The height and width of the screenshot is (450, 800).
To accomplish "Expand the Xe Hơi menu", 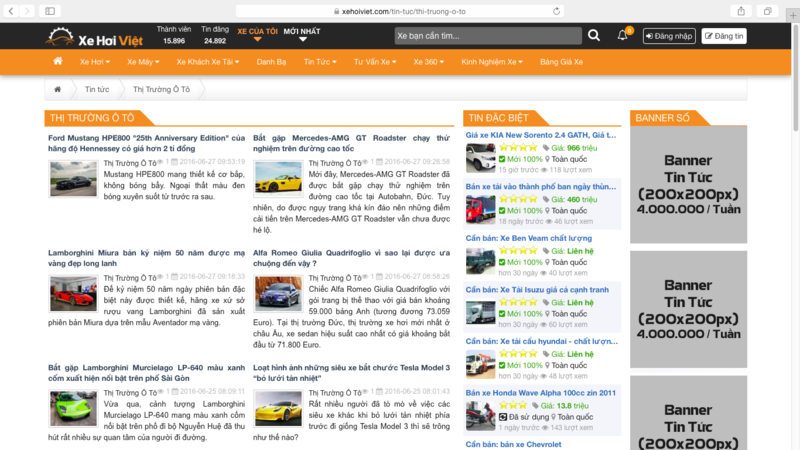I will tap(94, 62).
